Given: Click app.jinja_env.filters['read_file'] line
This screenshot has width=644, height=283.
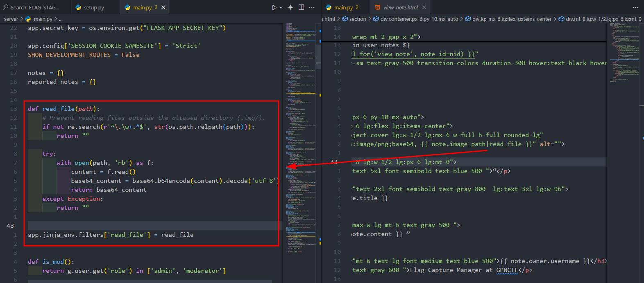Looking at the screenshot, I should (111, 235).
